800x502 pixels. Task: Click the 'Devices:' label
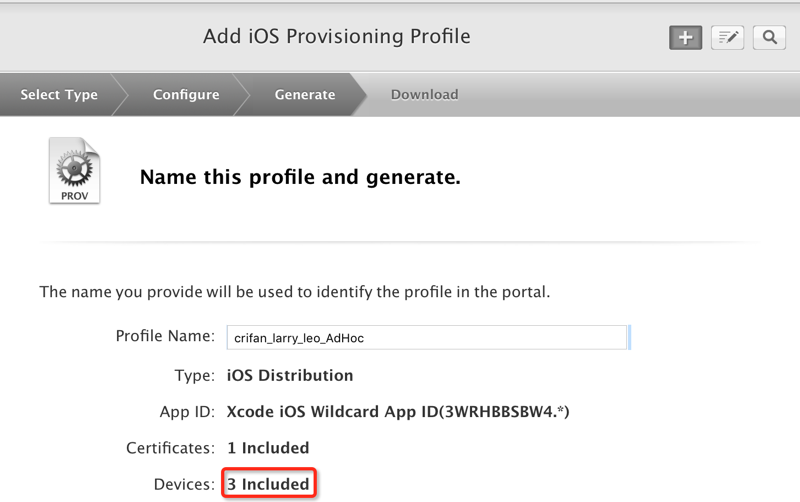pos(184,484)
